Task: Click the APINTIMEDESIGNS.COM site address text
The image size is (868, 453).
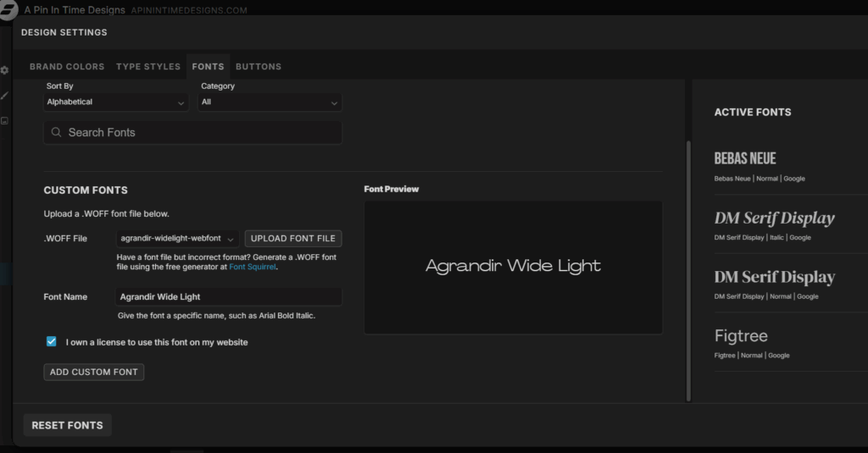Action: [189, 10]
